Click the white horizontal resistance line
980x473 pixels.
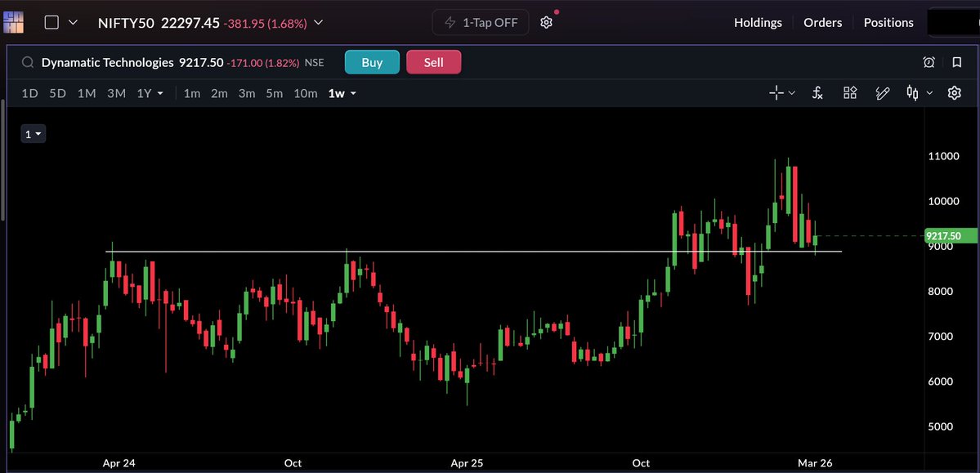pos(474,252)
